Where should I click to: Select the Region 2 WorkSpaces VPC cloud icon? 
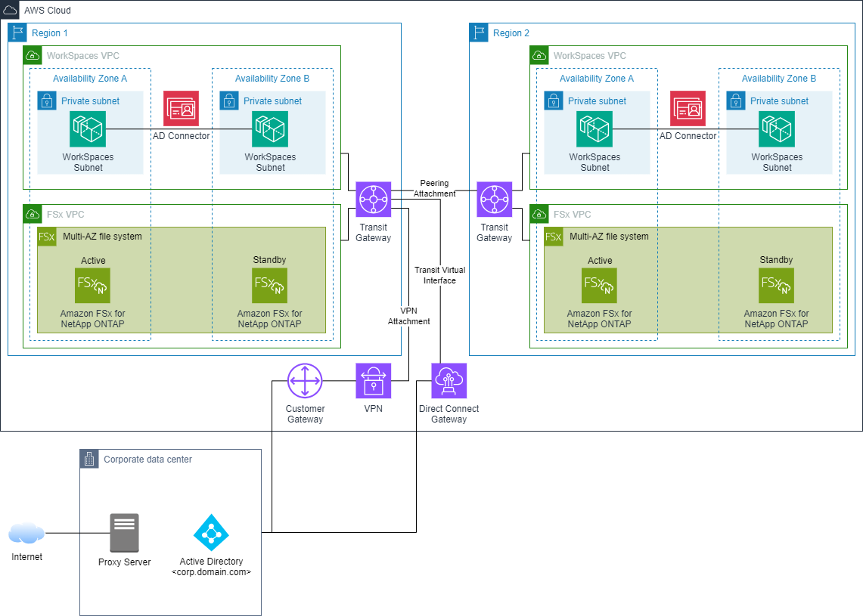(x=539, y=55)
